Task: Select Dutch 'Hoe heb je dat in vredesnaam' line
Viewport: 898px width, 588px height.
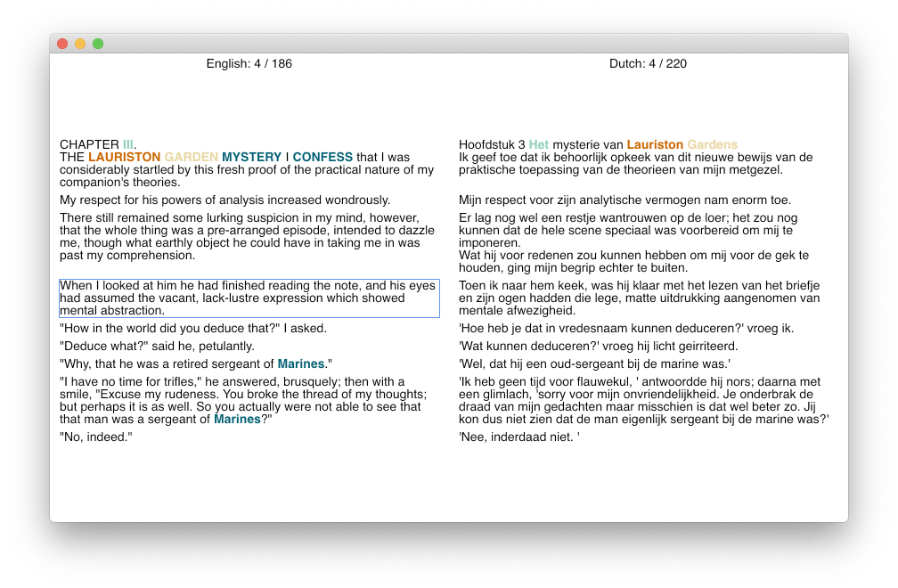Action: pos(626,328)
